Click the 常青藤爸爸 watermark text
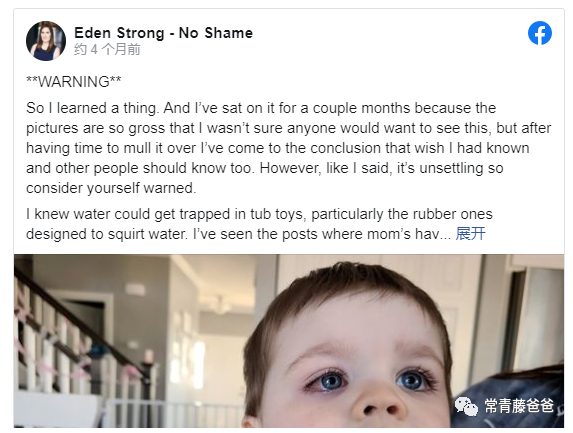This screenshot has width=573, height=433. click(x=519, y=406)
